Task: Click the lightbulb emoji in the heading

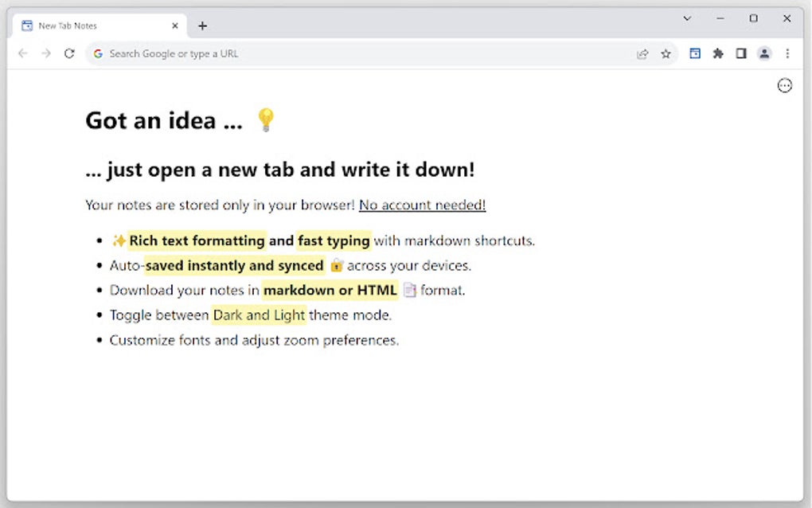Action: point(265,120)
